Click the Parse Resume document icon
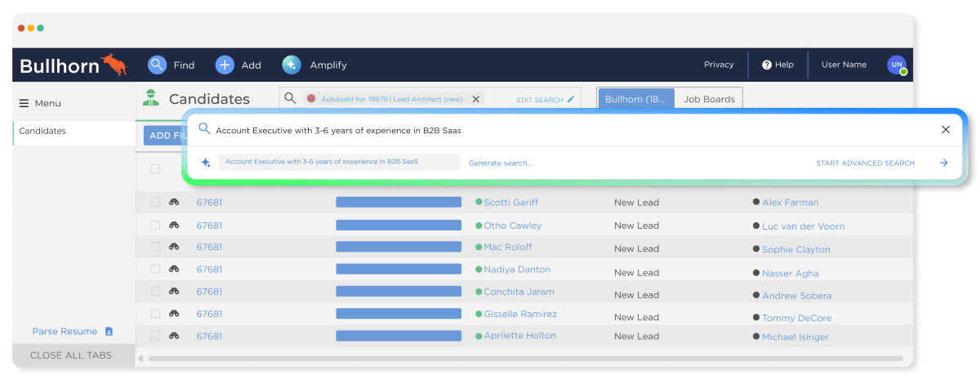Viewport: 980px width, 380px height. pyautogui.click(x=109, y=332)
